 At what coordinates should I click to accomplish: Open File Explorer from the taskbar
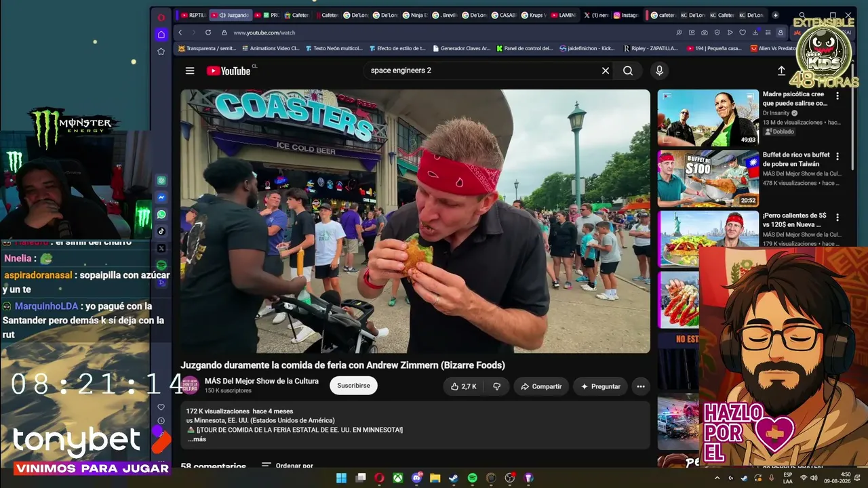(435, 478)
